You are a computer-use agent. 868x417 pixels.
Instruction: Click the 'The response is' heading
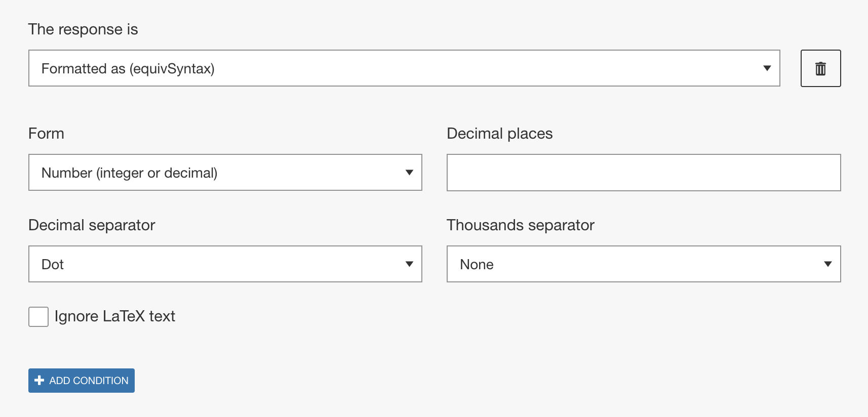tap(83, 29)
